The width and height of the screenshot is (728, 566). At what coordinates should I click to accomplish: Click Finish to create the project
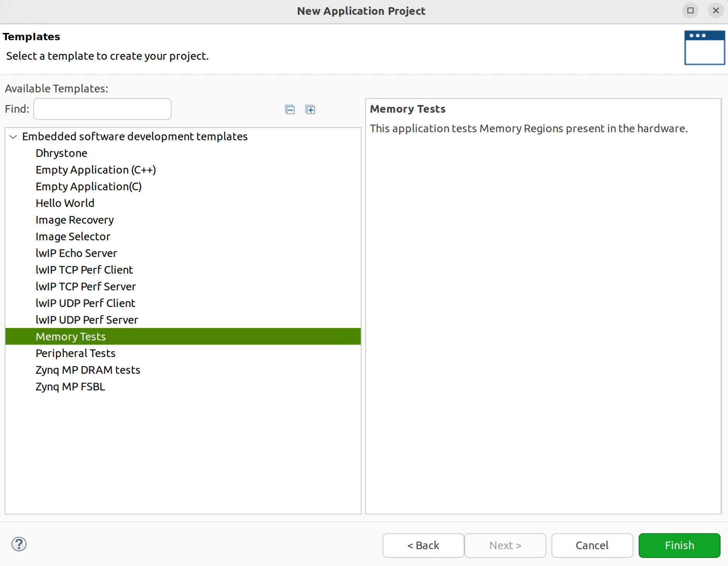pos(680,545)
